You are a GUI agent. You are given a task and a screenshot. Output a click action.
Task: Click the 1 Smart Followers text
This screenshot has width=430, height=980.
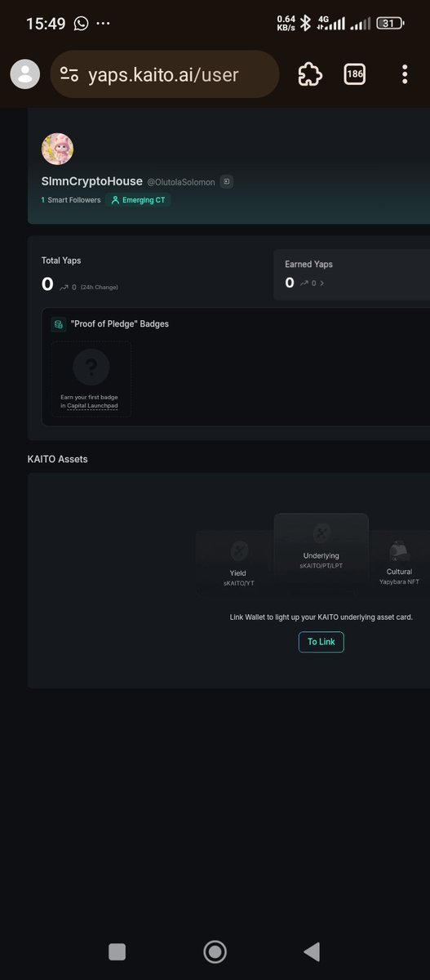71,199
